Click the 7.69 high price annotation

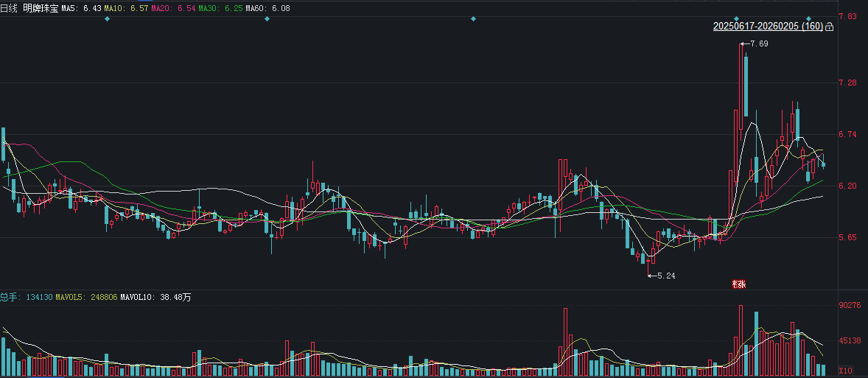pos(758,44)
